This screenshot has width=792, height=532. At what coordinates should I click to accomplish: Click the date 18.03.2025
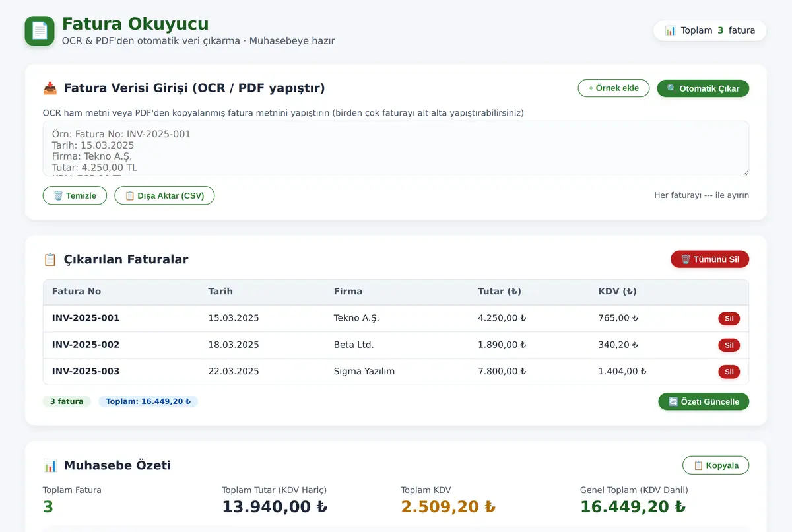(x=234, y=345)
